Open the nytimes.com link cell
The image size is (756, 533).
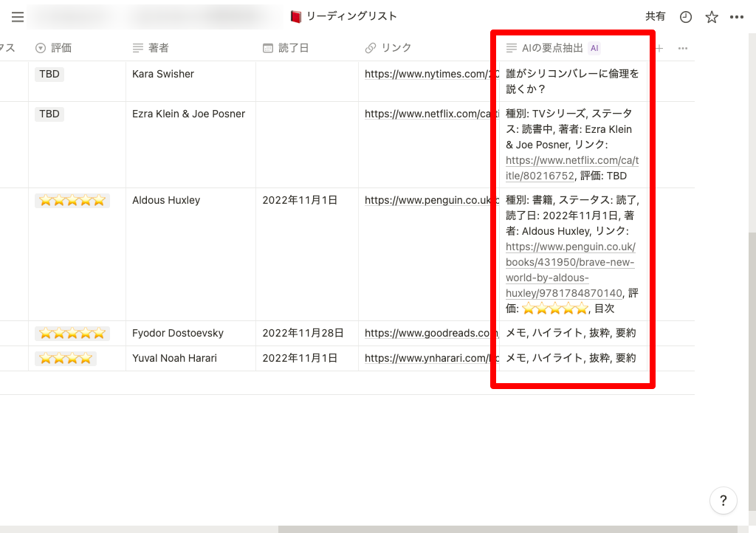click(x=427, y=74)
